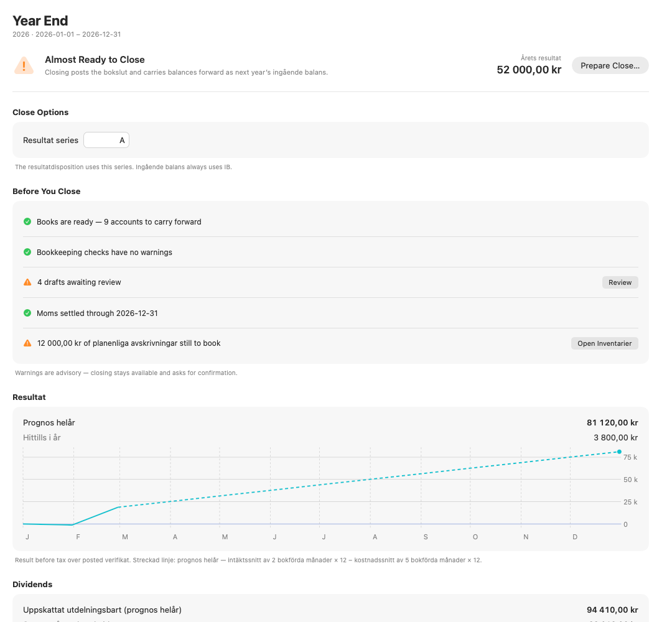This screenshot has width=672, height=622.
Task: Click the F month label on chart axis
Action: point(78,537)
